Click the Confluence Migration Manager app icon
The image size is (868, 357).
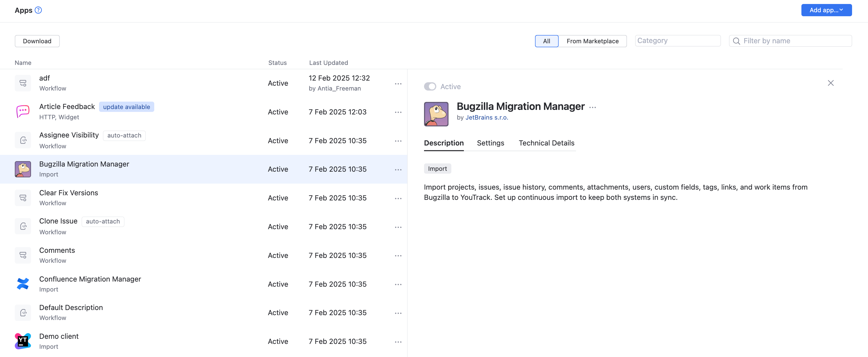click(22, 284)
